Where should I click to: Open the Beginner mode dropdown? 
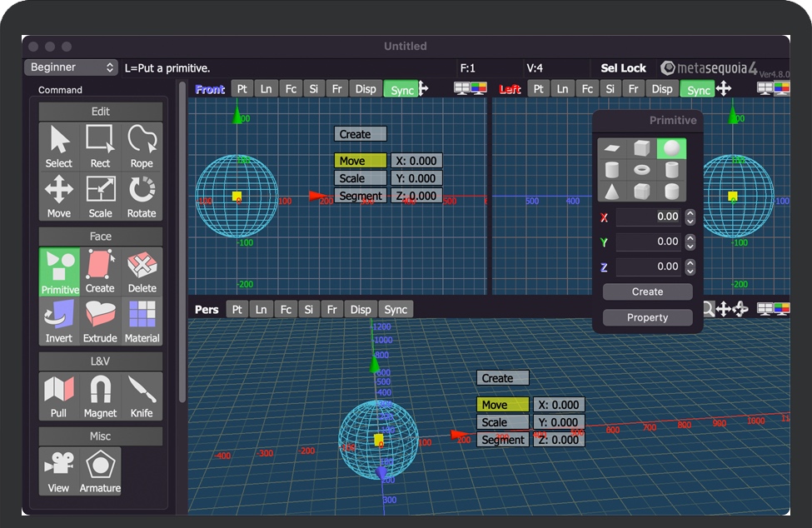(72, 67)
